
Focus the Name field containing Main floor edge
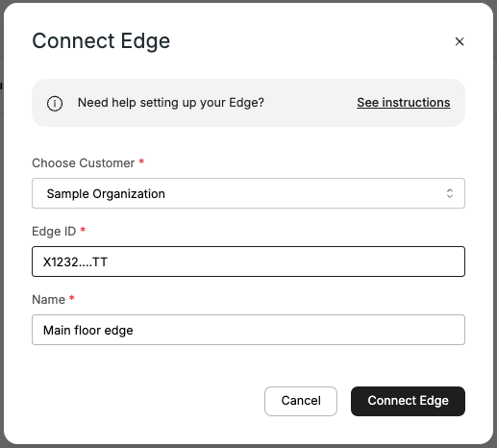tap(248, 330)
